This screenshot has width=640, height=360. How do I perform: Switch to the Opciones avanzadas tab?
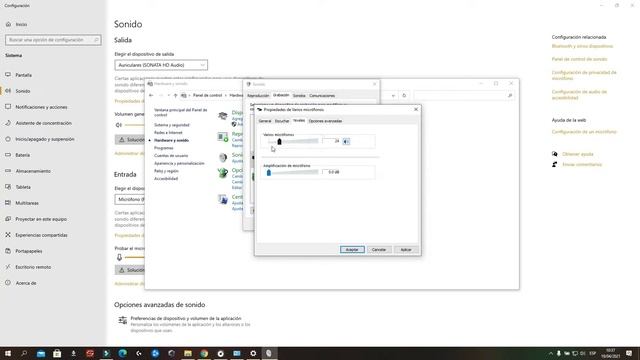325,121
